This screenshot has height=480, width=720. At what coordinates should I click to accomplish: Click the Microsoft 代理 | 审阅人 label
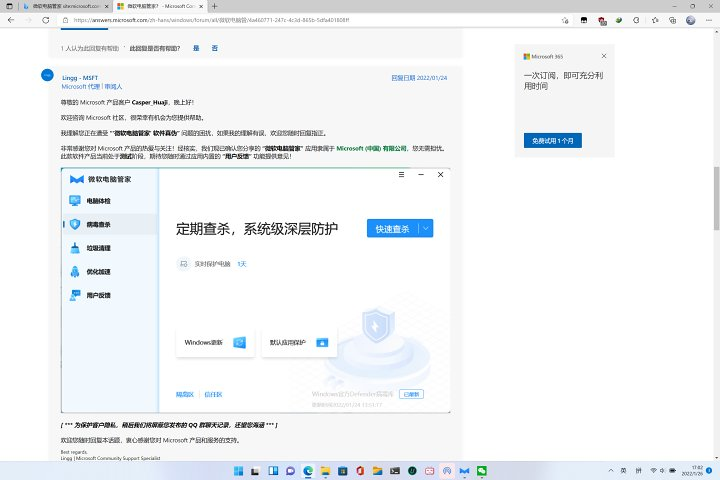click(92, 86)
